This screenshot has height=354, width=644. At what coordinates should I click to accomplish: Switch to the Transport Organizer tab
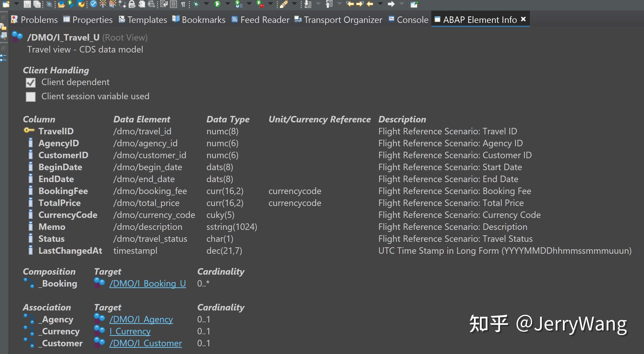[x=343, y=19]
